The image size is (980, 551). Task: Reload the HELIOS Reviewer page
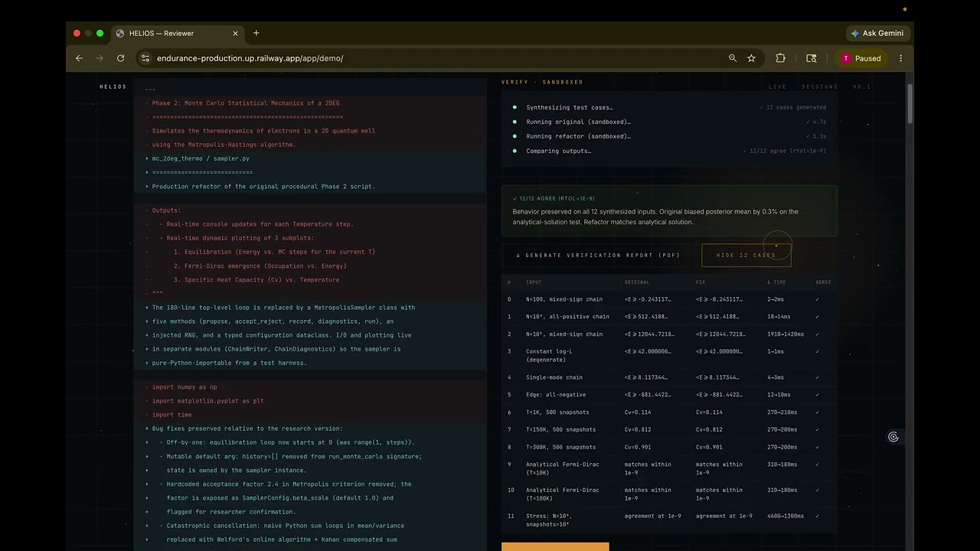(120, 58)
